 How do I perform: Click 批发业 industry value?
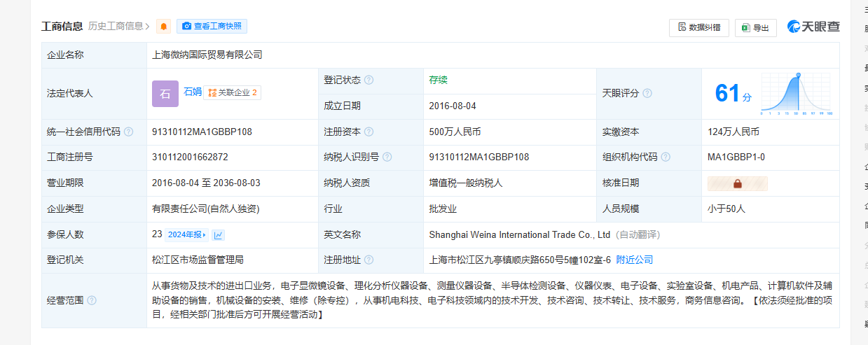tap(443, 209)
